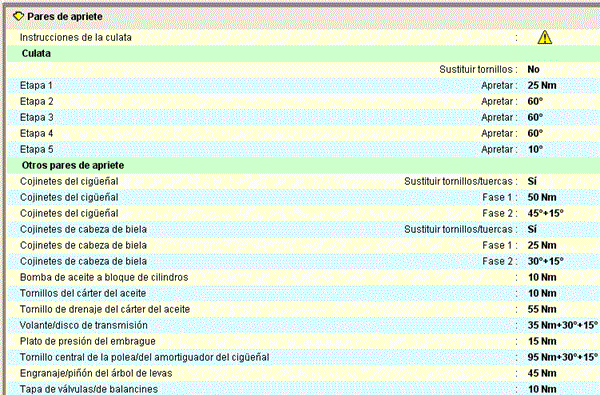Viewport: 600px width, 395px height.
Task: Click Tapa de válvulas/de balancines row
Action: point(303,389)
